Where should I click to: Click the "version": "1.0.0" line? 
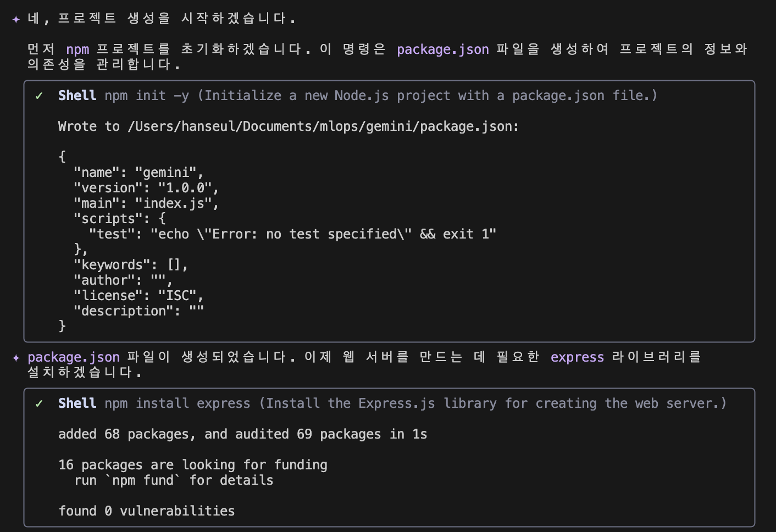(146, 188)
